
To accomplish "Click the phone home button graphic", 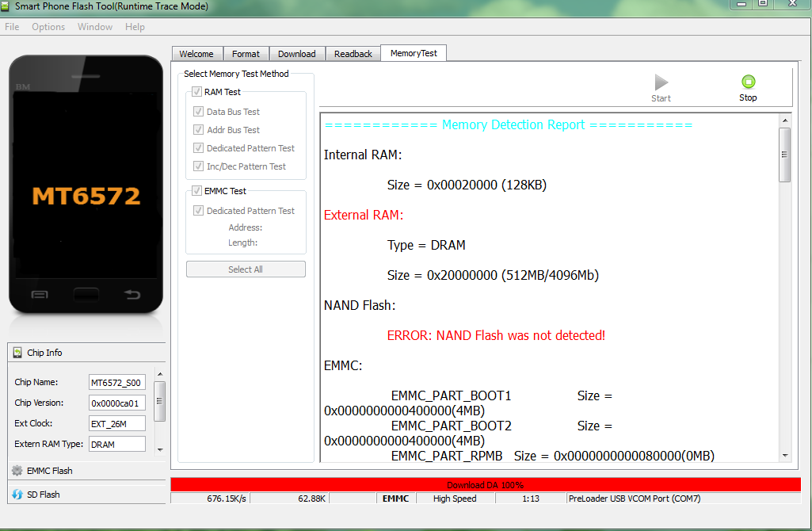I will pyautogui.click(x=85, y=295).
